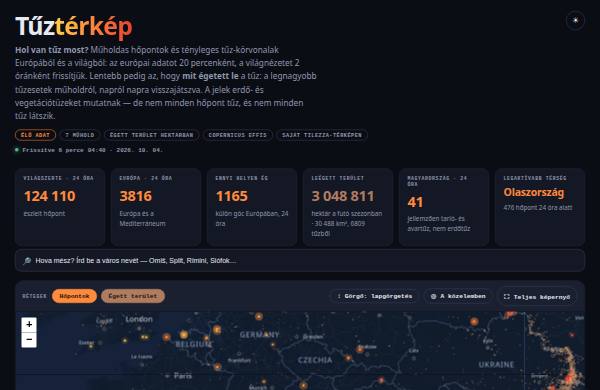Click the Frissítve timestamp text
This screenshot has height=390, width=600.
(x=93, y=150)
